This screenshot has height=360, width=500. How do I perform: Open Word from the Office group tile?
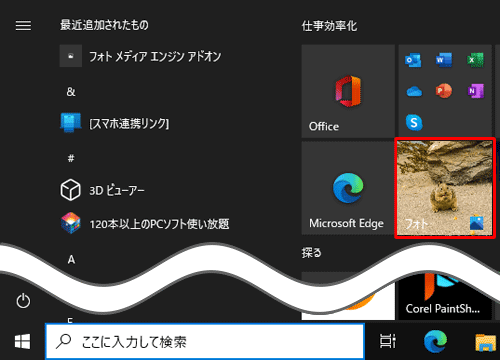coord(444,60)
